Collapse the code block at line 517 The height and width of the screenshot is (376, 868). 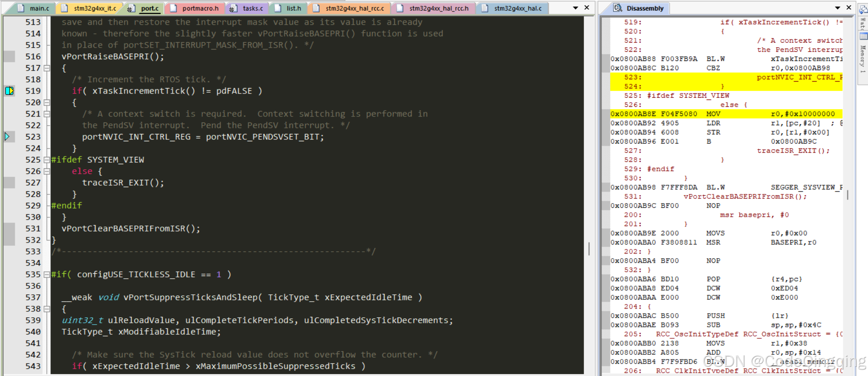tap(47, 68)
